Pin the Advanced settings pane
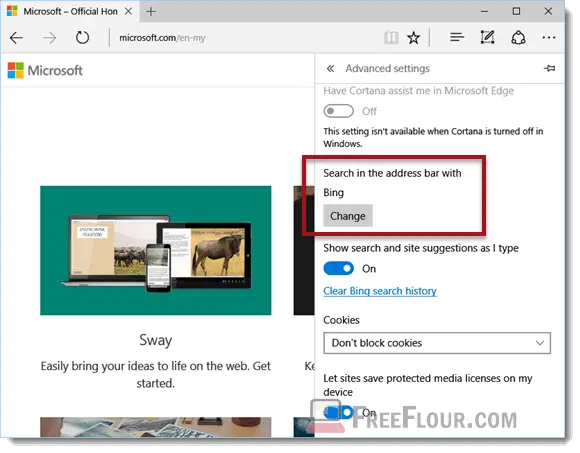Screen dimensions: 580x453 pos(550,68)
